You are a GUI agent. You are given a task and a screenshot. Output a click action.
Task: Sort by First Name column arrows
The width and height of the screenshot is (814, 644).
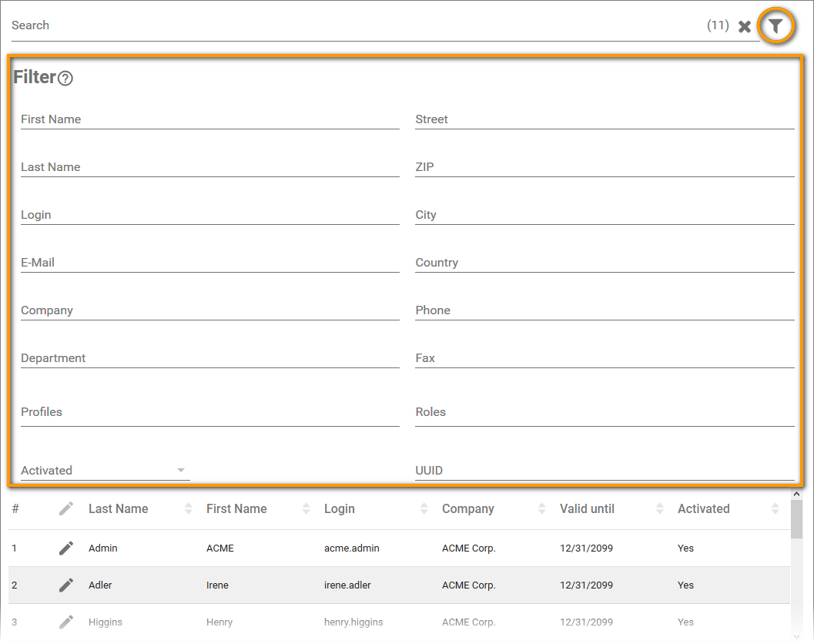coord(307,509)
